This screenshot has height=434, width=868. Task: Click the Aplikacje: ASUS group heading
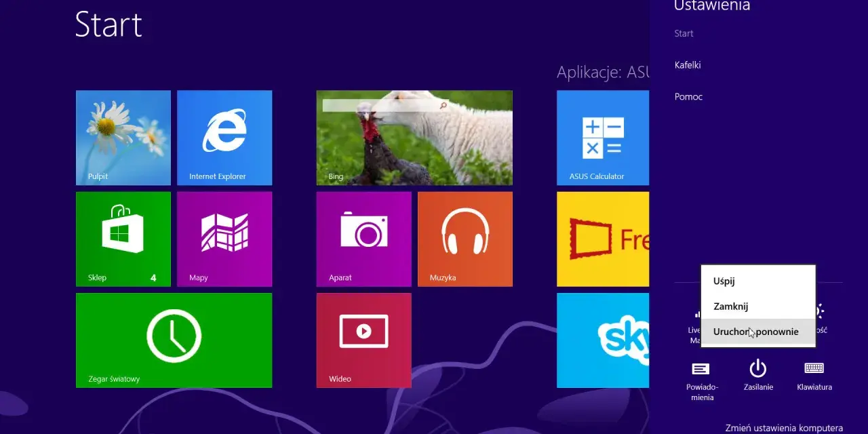point(603,72)
